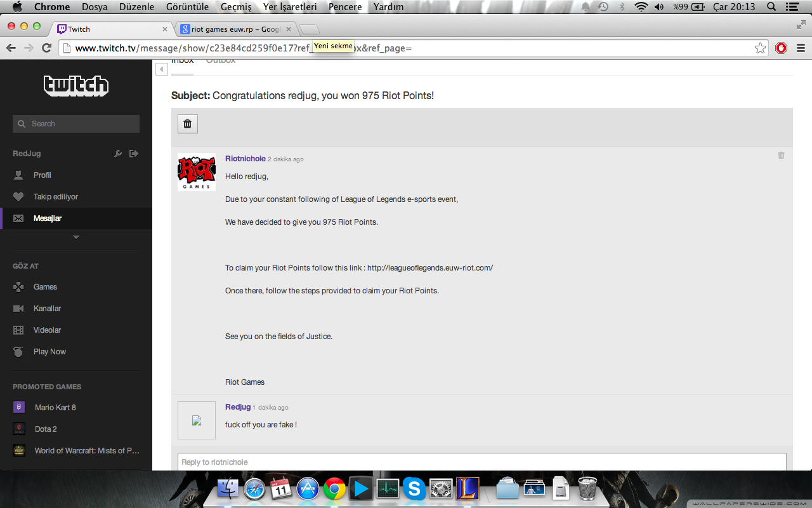This screenshot has height=508, width=812.
Task: Switch to the Outbox tab
Action: 221,61
